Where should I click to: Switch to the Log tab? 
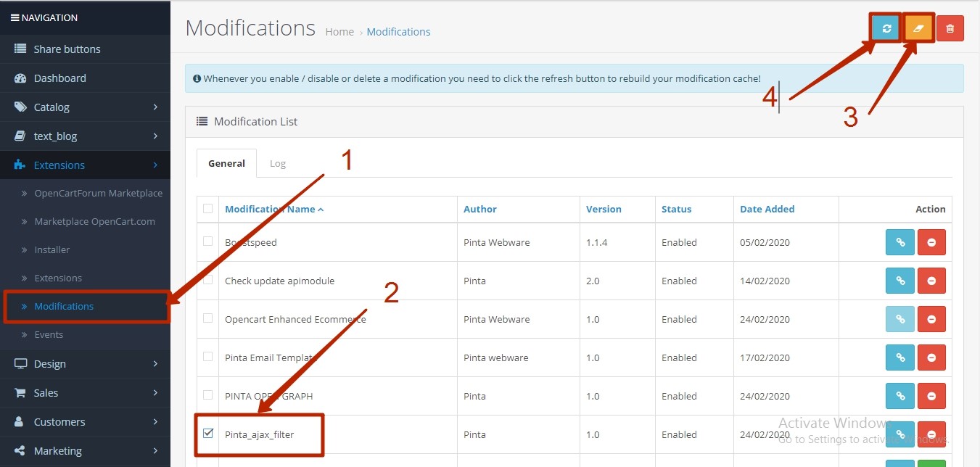(278, 163)
